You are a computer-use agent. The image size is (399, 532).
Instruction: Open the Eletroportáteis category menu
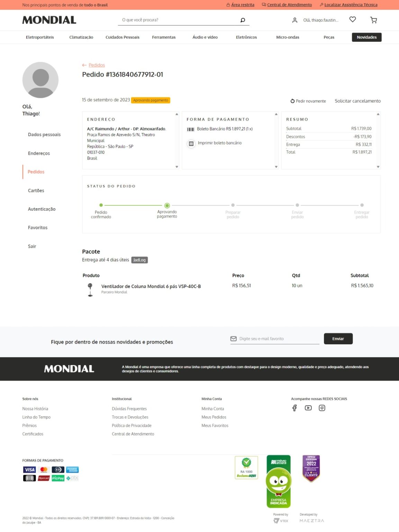40,37
